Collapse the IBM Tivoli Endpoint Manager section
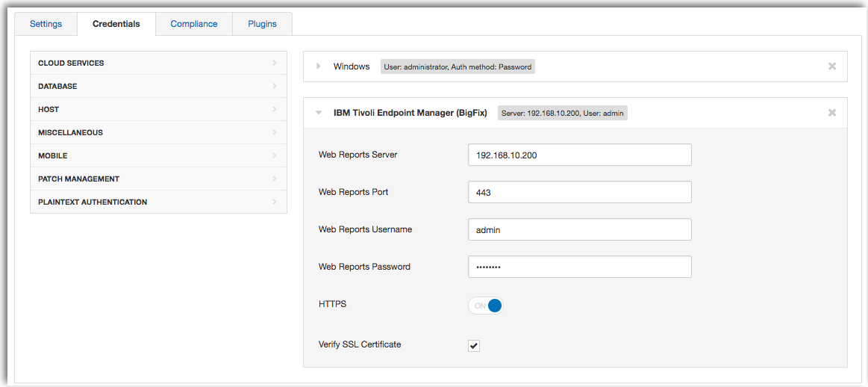 (318, 113)
